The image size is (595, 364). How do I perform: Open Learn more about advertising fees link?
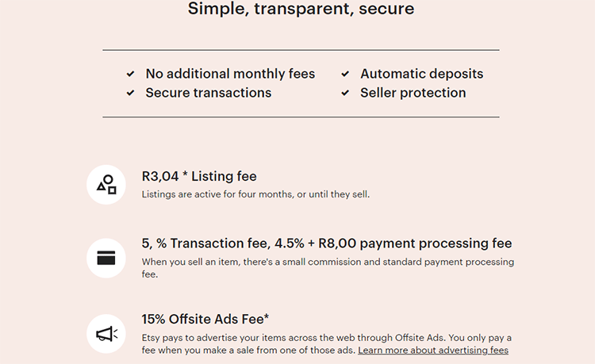[x=432, y=350]
